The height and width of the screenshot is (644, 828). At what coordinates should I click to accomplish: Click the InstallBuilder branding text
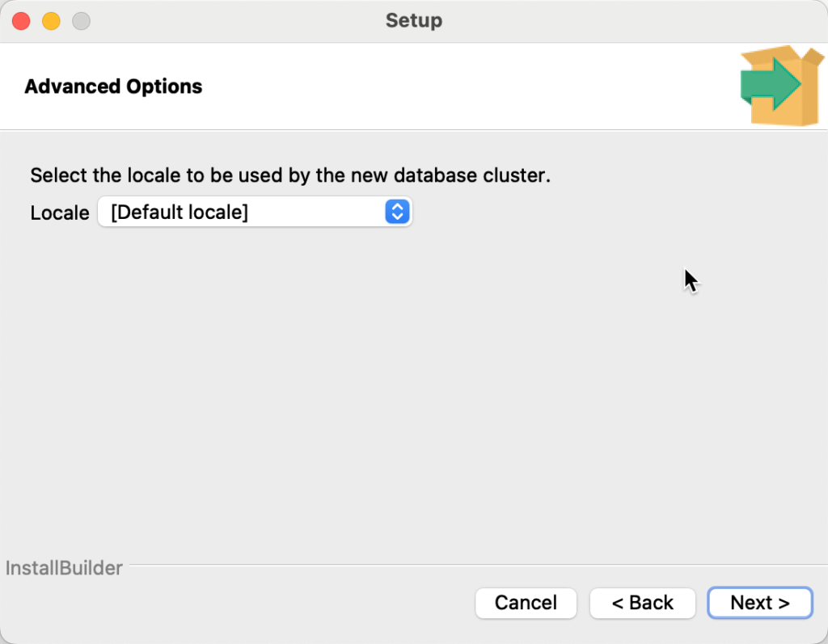[x=63, y=568]
